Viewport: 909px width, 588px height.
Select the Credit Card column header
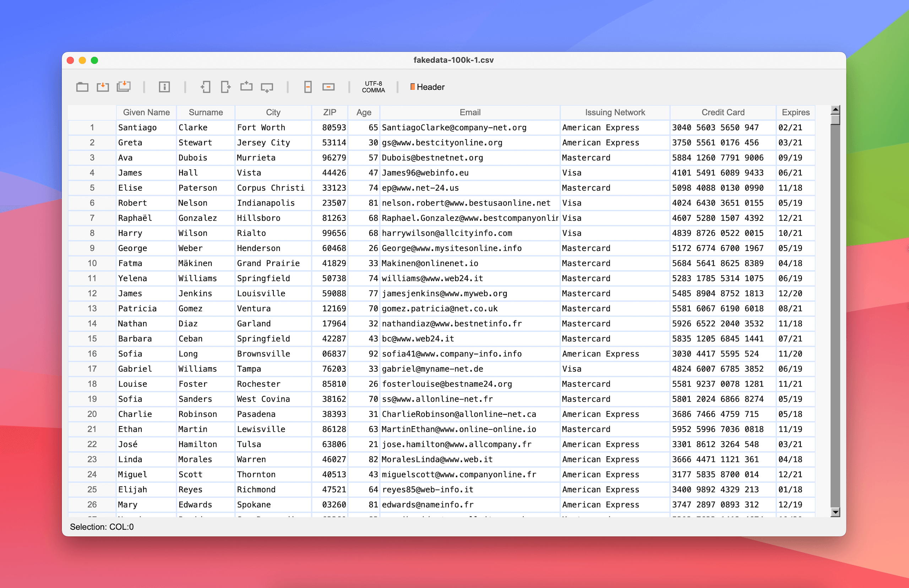coord(723,112)
